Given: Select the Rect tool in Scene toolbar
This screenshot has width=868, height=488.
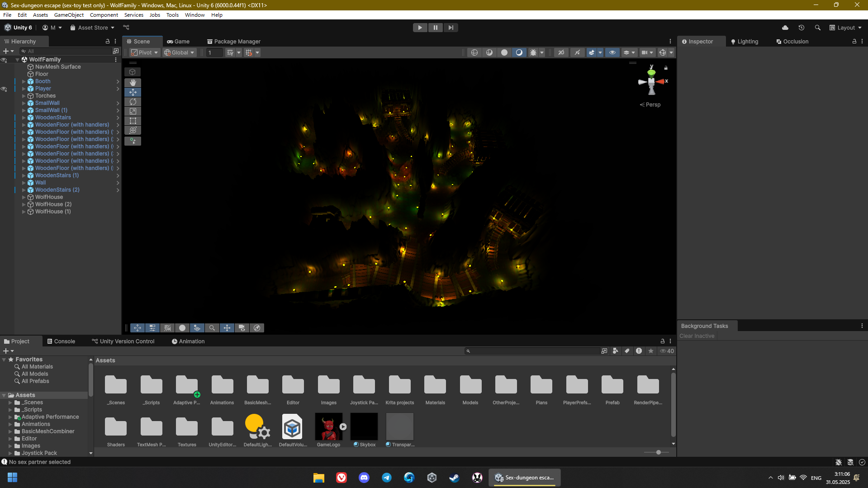Looking at the screenshot, I should click(133, 121).
